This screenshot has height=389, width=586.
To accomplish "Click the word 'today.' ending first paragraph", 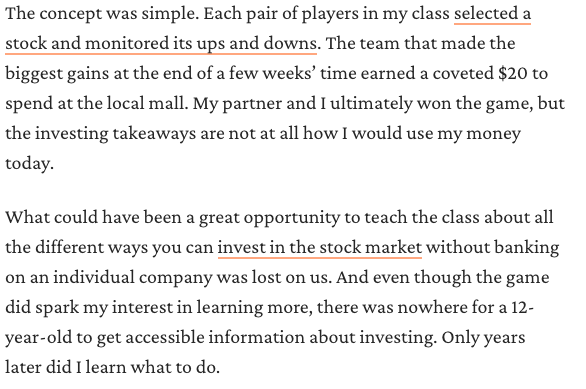I will (30, 164).
